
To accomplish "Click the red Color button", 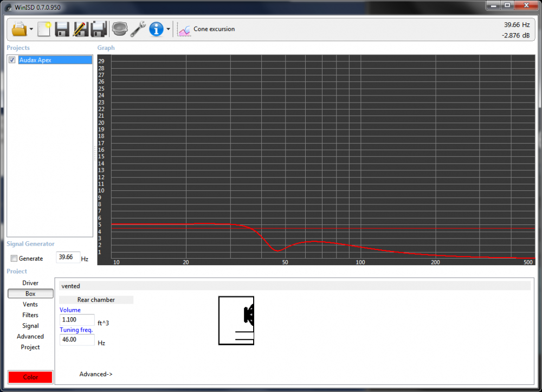I will [30, 377].
